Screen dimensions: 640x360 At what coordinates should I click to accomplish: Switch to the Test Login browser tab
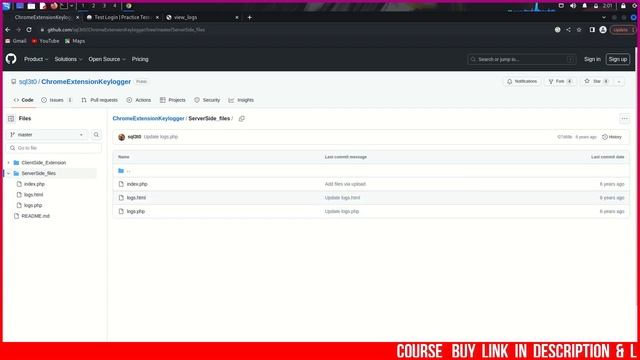[x=122, y=18]
